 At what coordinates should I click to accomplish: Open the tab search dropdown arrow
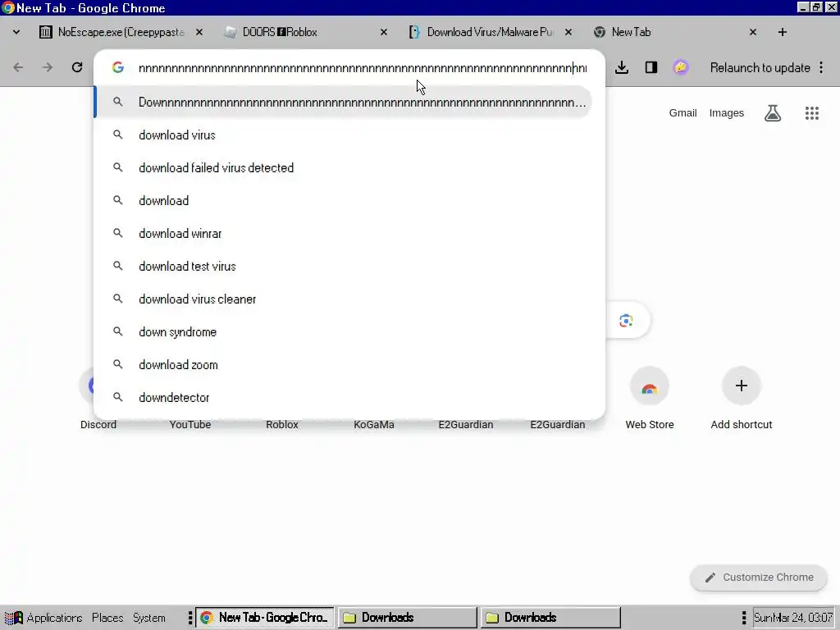click(x=16, y=32)
